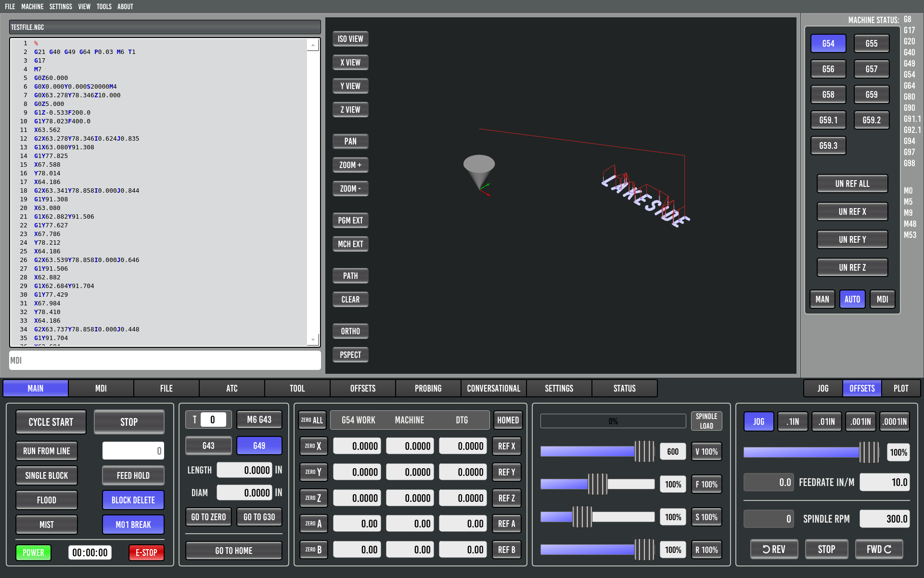Viewport: 924px width, 578px height.
Task: Open the TOOLS menu
Action: pyautogui.click(x=104, y=7)
